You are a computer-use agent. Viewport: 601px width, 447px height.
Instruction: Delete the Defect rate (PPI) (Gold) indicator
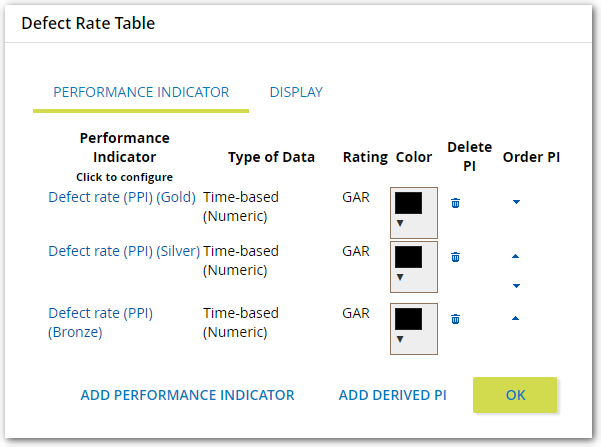click(x=455, y=203)
